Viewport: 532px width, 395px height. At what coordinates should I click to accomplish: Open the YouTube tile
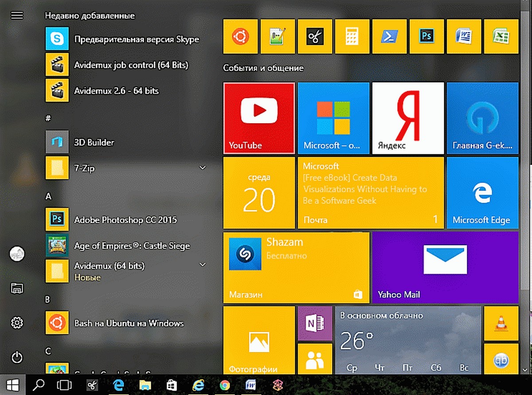point(259,118)
